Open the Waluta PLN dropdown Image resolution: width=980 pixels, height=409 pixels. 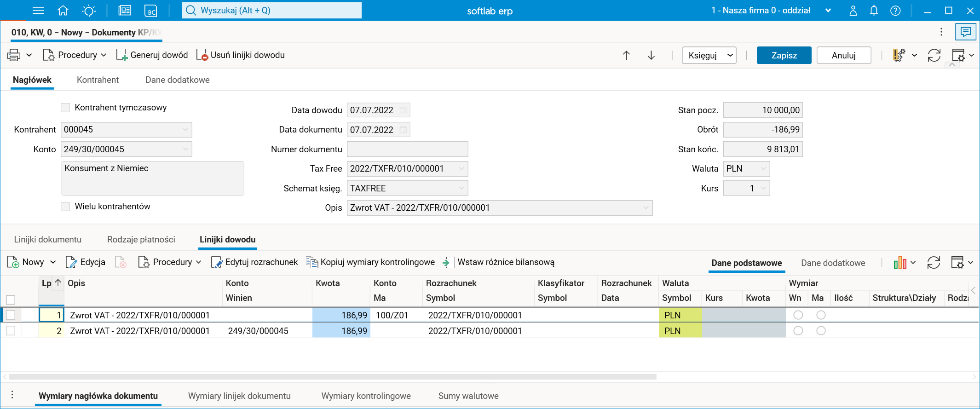click(x=763, y=169)
